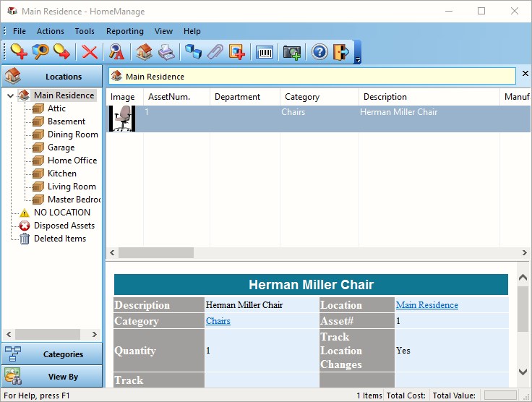Click the barcode toolbar icon

point(265,52)
